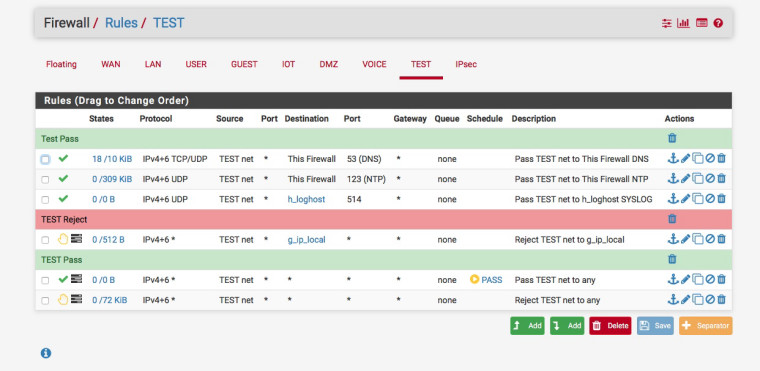Screen dimensions: 760x371
Task: Click anchor icon on Pass TEST net to any
Action: click(x=673, y=279)
